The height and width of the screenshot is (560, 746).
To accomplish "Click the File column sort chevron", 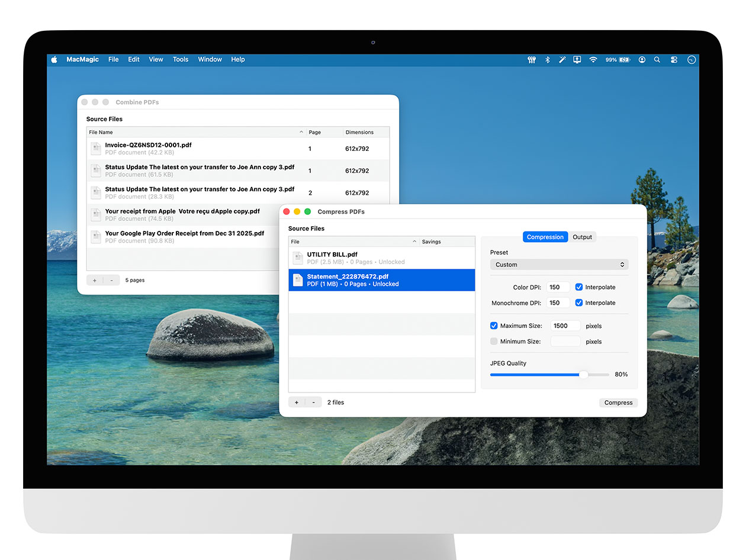I will (x=414, y=242).
